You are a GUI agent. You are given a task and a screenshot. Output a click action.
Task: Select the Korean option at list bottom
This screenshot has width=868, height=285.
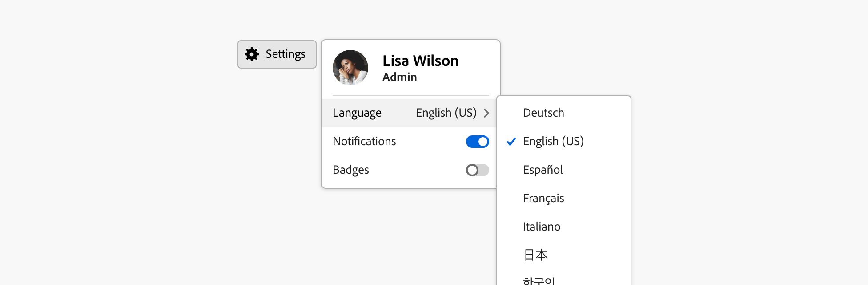click(538, 281)
